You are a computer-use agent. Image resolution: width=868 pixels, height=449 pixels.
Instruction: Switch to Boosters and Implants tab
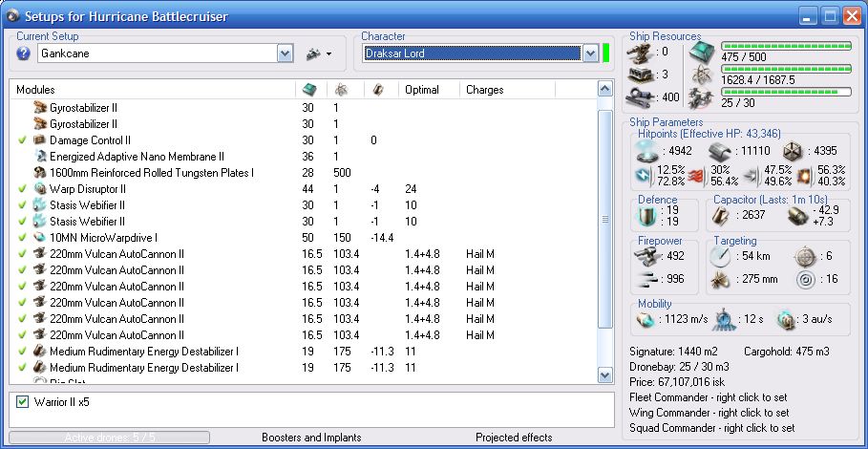point(311,438)
